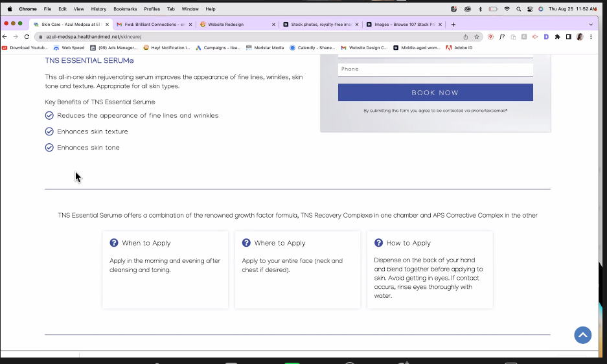Open Chrome's three-dot menu
Image resolution: width=607 pixels, height=364 pixels.
[591, 37]
